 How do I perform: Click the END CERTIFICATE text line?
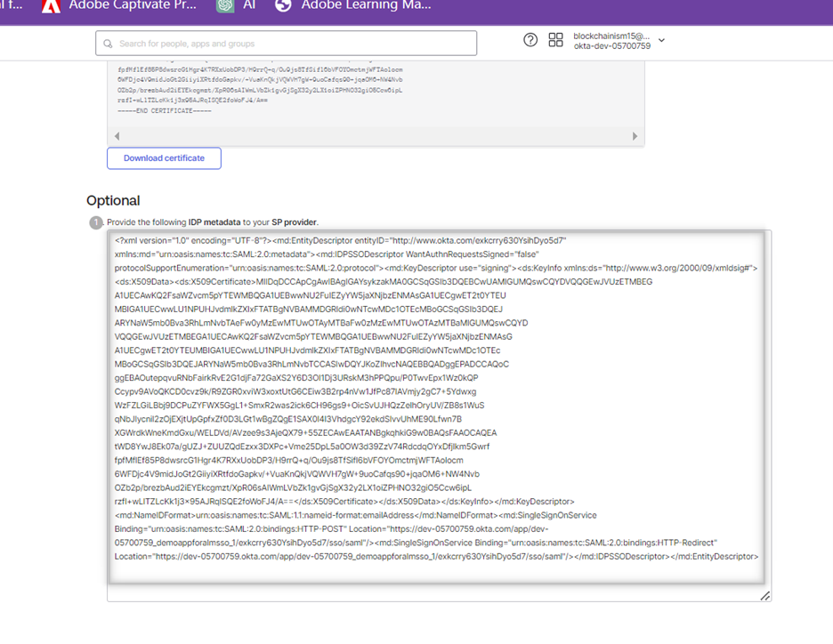pyautogui.click(x=164, y=110)
